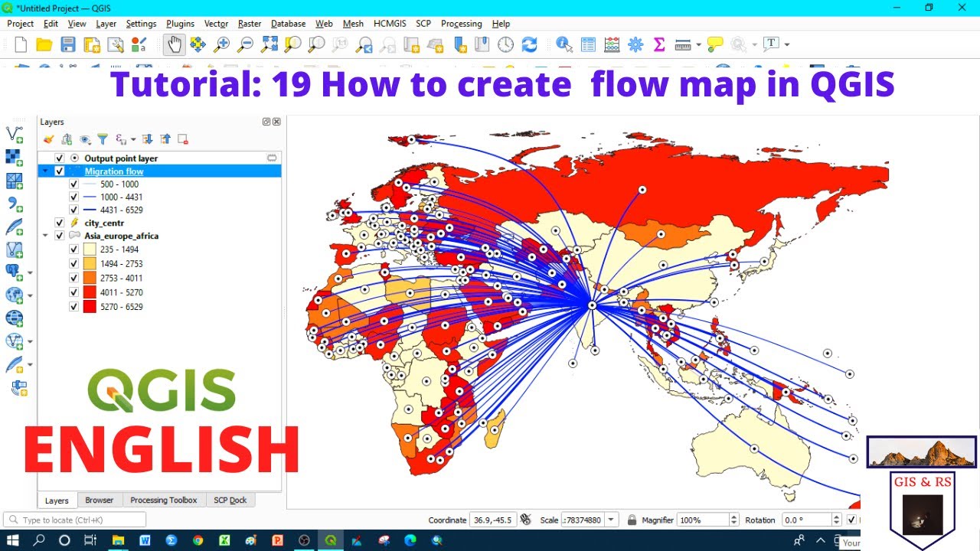Open the Raster menu
The width and height of the screenshot is (980, 551).
click(x=250, y=24)
